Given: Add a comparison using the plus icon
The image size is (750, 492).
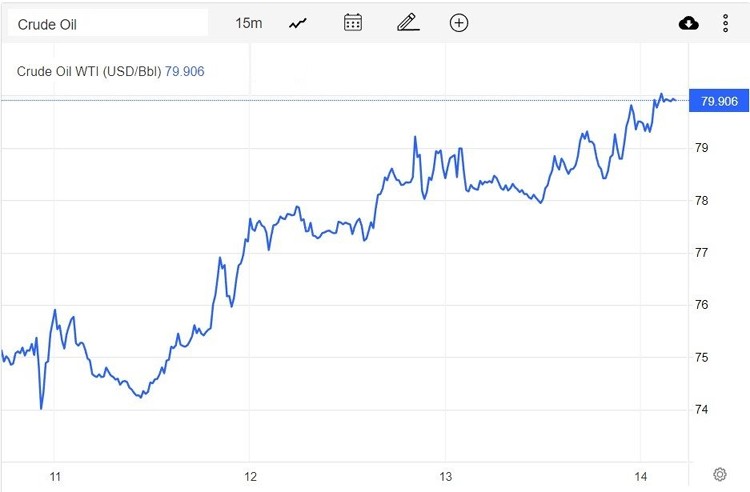Looking at the screenshot, I should (459, 23).
